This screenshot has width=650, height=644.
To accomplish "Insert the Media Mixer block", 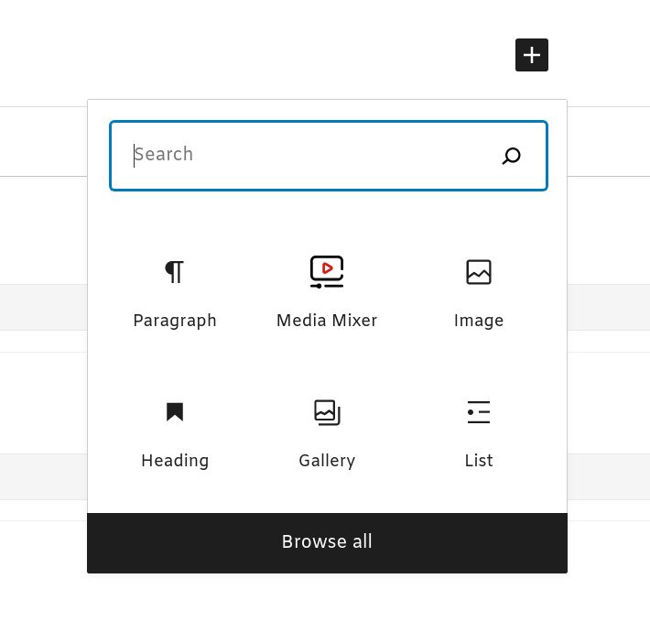I will tap(327, 292).
